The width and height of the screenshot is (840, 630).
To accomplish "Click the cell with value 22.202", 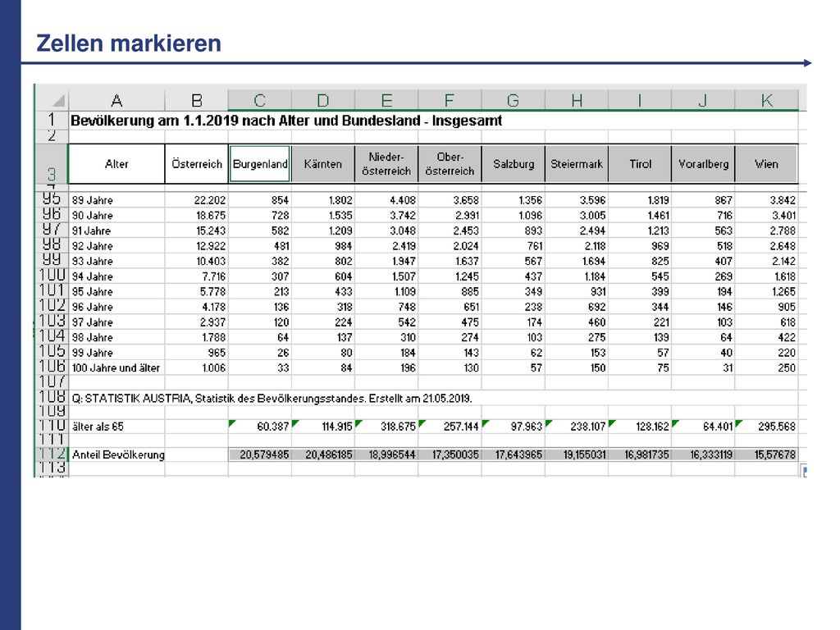I will click(x=197, y=200).
